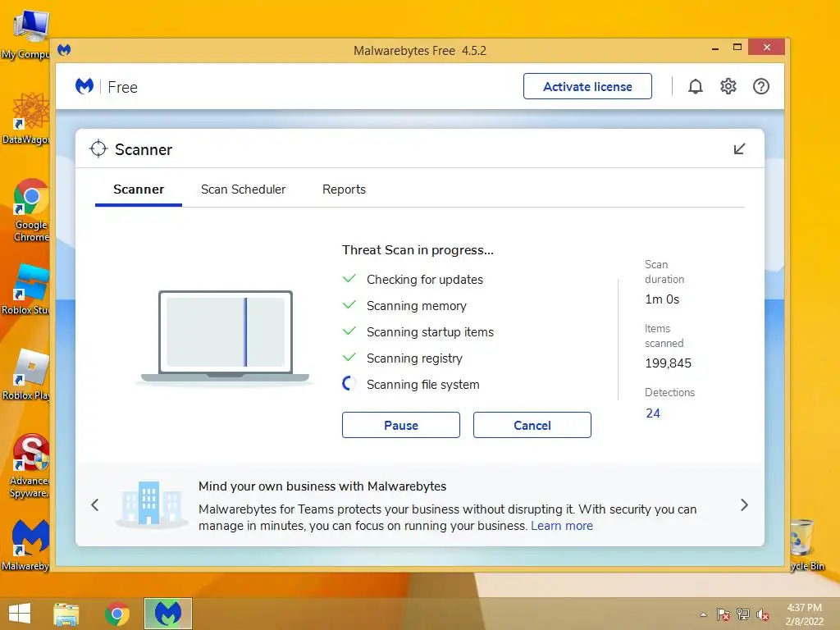Click the muted volume tray icon
The image size is (840, 630).
click(x=763, y=614)
